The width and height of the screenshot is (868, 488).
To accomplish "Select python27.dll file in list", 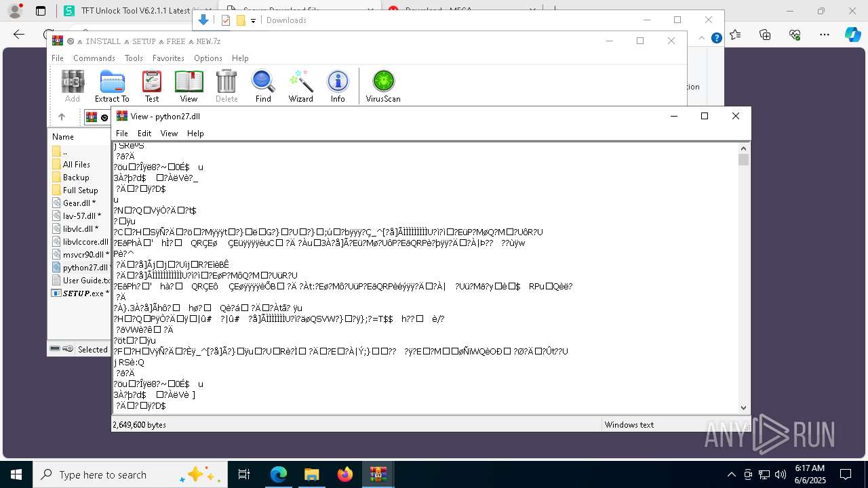I will 80,268.
